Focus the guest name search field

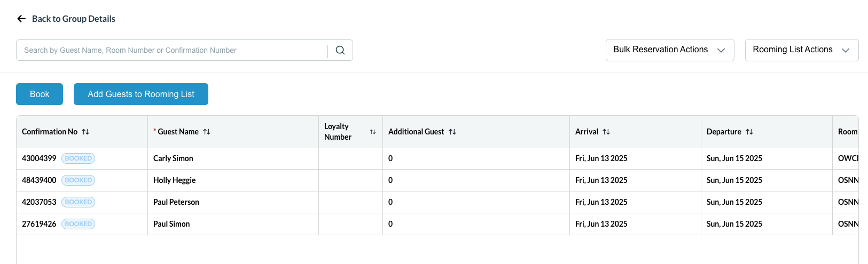171,50
